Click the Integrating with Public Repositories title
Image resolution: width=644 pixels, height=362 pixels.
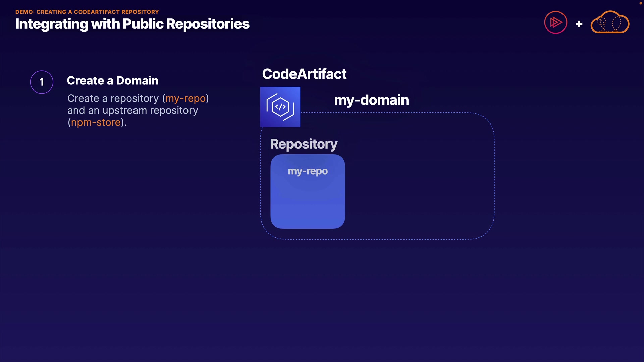132,24
